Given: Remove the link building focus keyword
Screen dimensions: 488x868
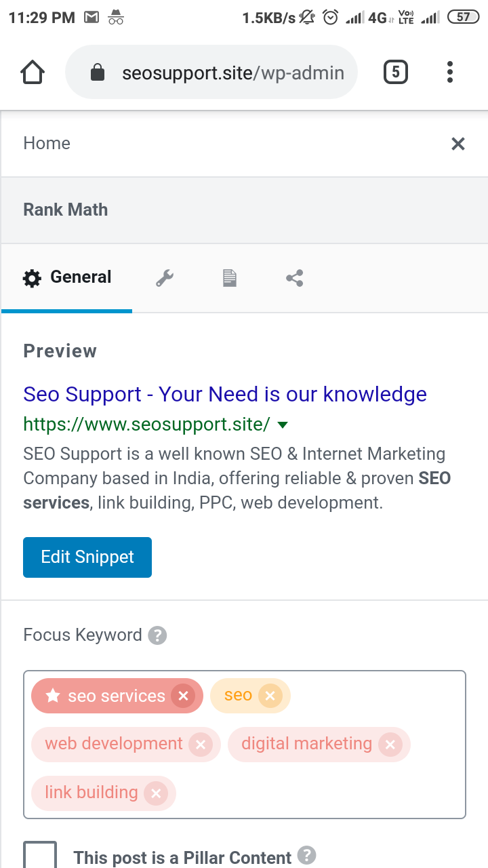Looking at the screenshot, I should click(157, 793).
